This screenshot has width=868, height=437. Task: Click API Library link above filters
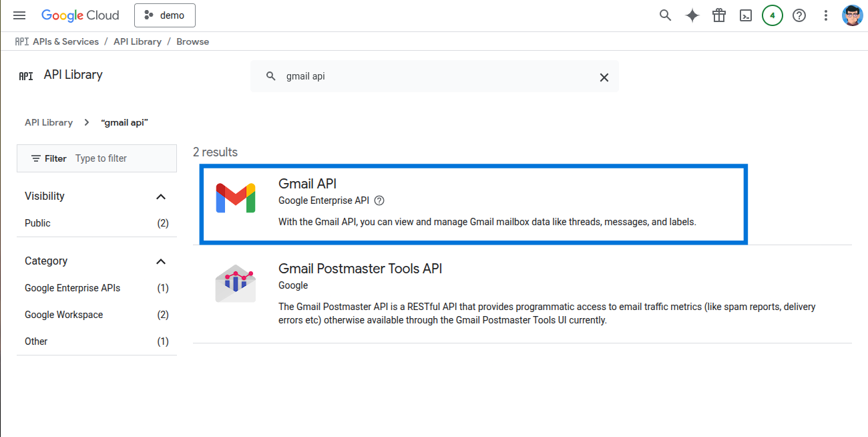(49, 122)
